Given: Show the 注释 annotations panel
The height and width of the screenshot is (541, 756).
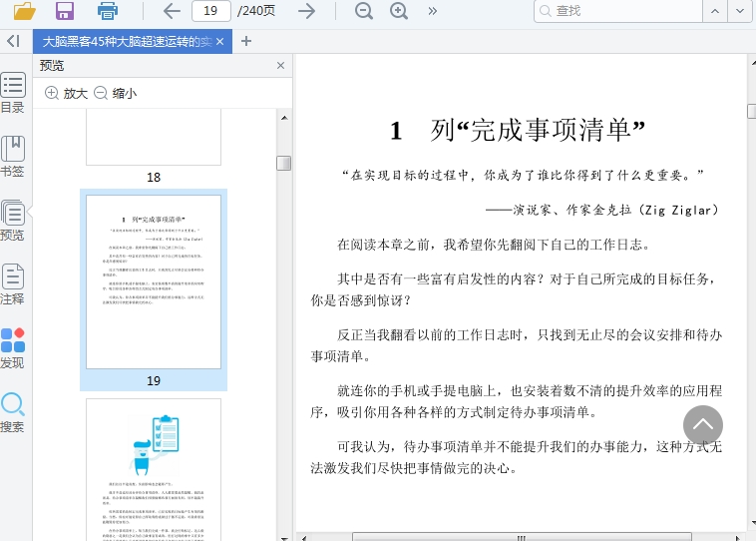Looking at the screenshot, I should pyautogui.click(x=13, y=283).
